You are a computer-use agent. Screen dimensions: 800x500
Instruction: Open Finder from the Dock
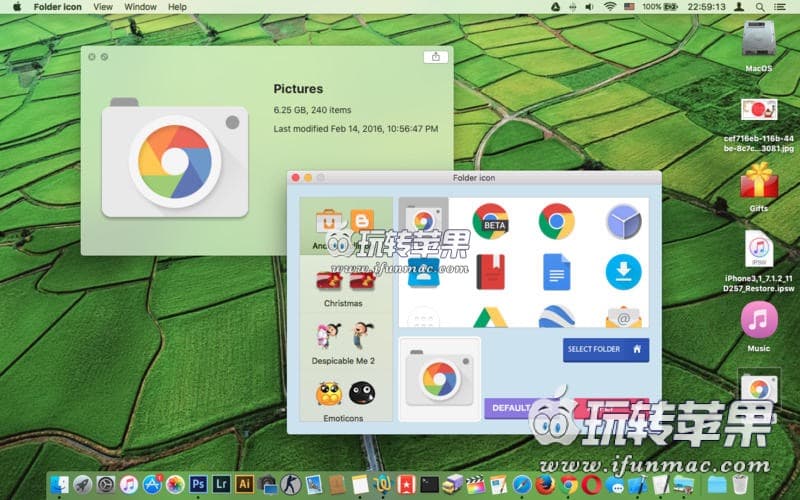60,484
